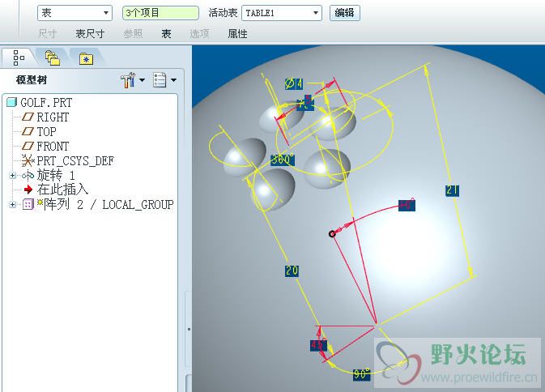Click the 360° angle dimension

(x=283, y=160)
